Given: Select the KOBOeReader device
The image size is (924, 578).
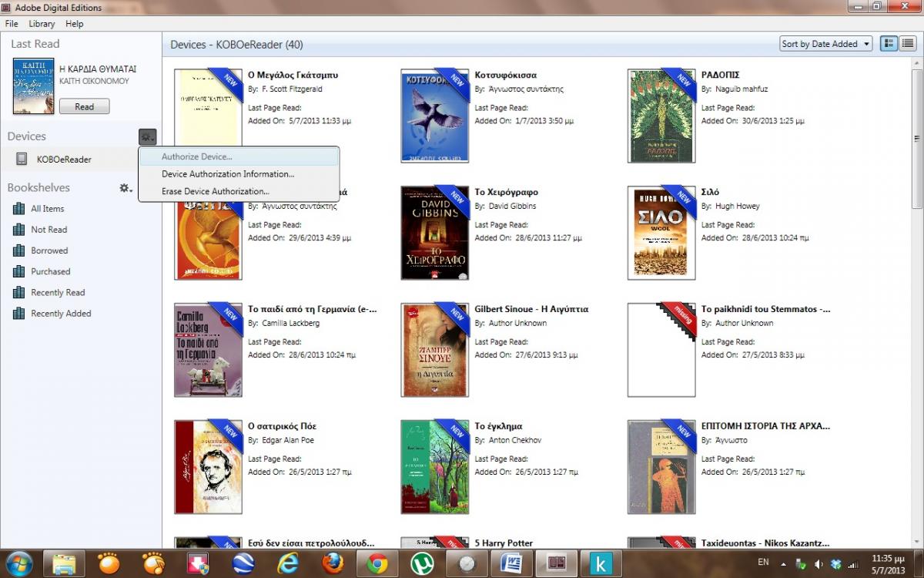Looking at the screenshot, I should point(64,160).
